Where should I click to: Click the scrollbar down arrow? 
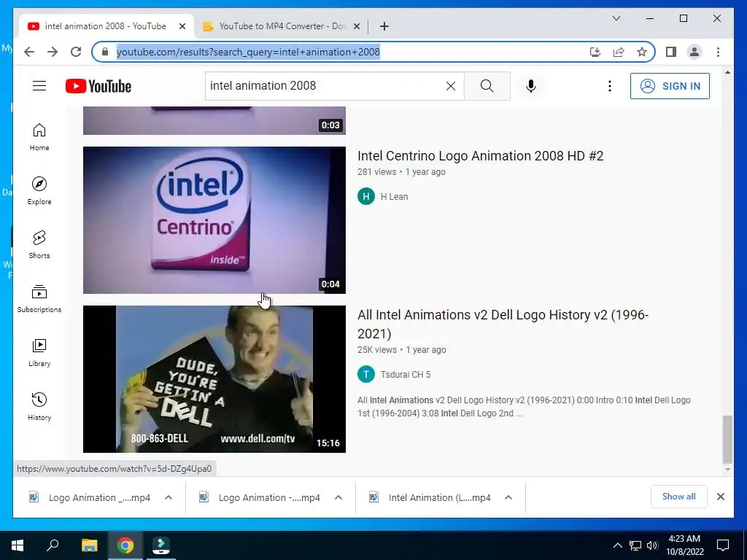(x=727, y=470)
